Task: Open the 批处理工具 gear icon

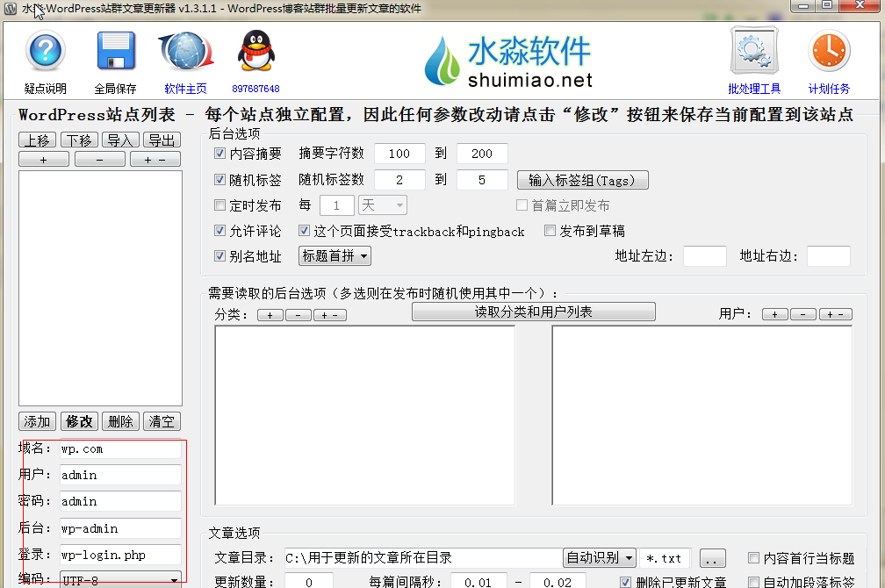Action: click(754, 51)
